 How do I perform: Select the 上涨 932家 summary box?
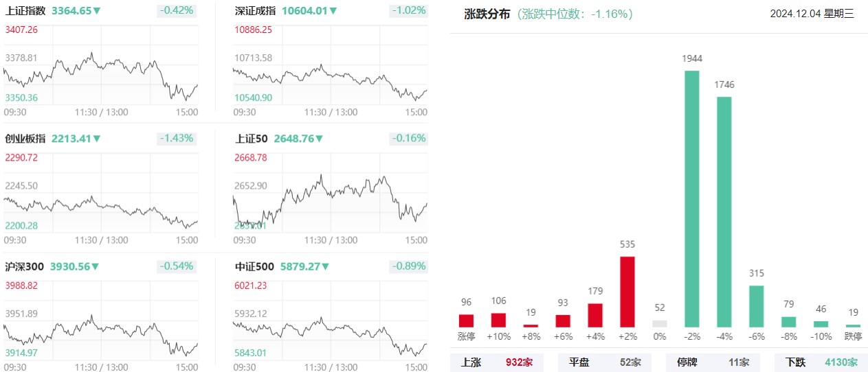(x=497, y=362)
